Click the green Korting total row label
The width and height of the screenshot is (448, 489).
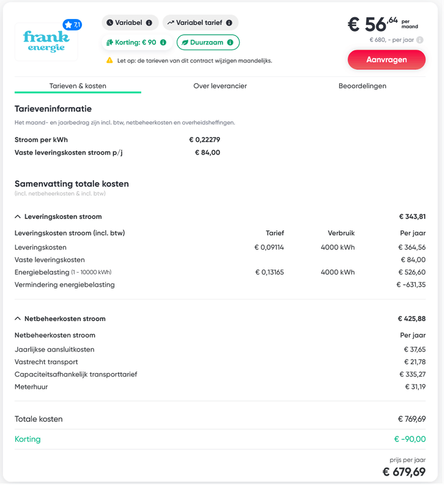point(28,439)
